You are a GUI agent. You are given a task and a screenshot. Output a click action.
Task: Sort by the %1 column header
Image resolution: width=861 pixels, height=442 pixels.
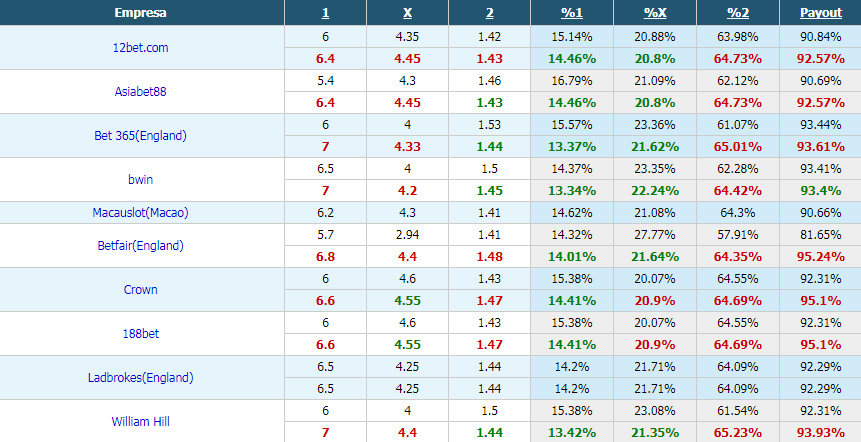click(572, 13)
